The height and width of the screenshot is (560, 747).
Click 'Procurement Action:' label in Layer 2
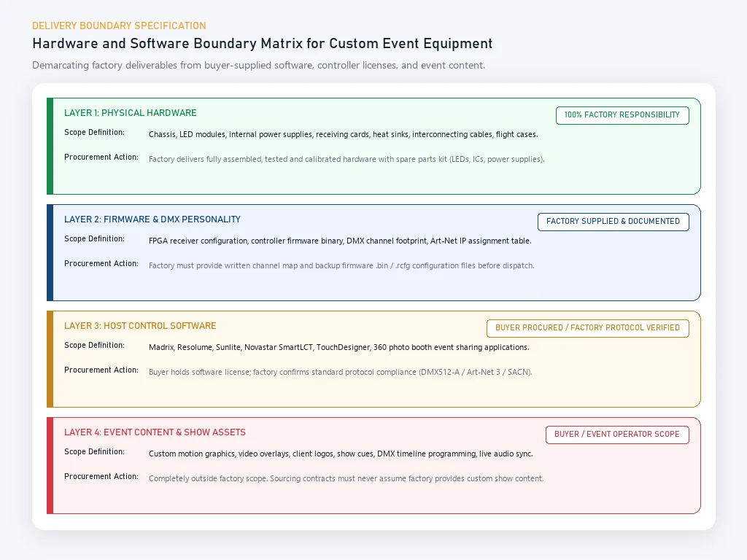pyautogui.click(x=101, y=264)
